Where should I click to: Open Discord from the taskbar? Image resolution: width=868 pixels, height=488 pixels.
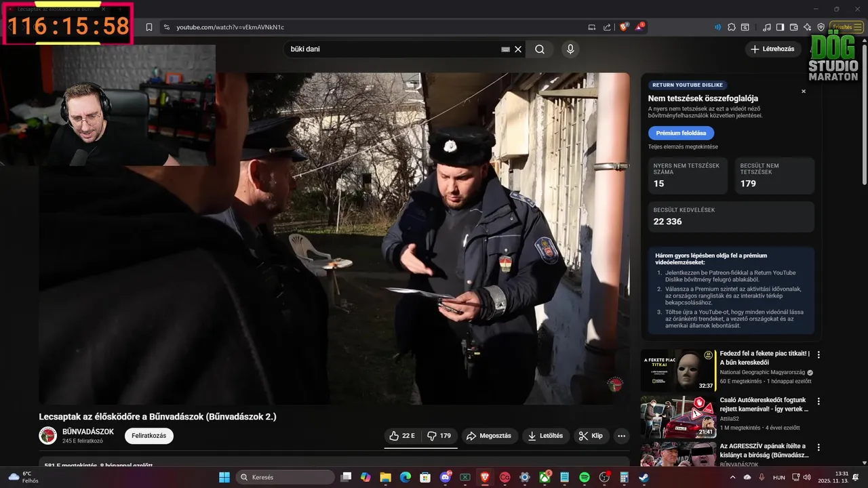click(x=446, y=477)
